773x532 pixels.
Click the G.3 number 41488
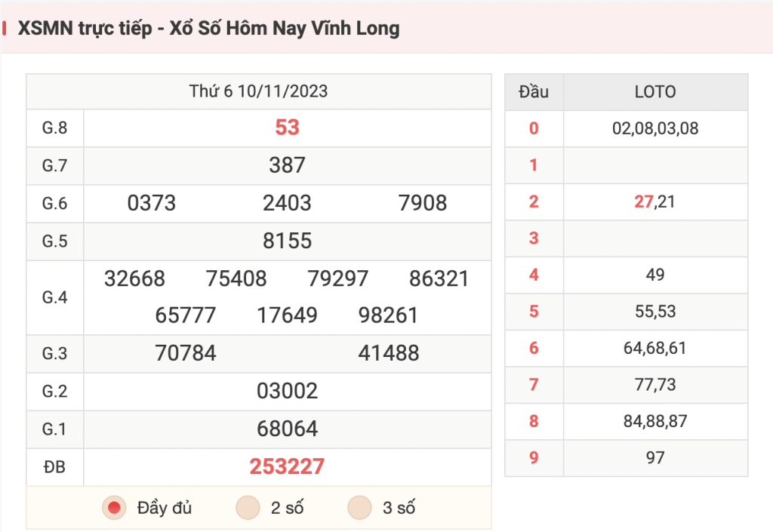coord(389,353)
